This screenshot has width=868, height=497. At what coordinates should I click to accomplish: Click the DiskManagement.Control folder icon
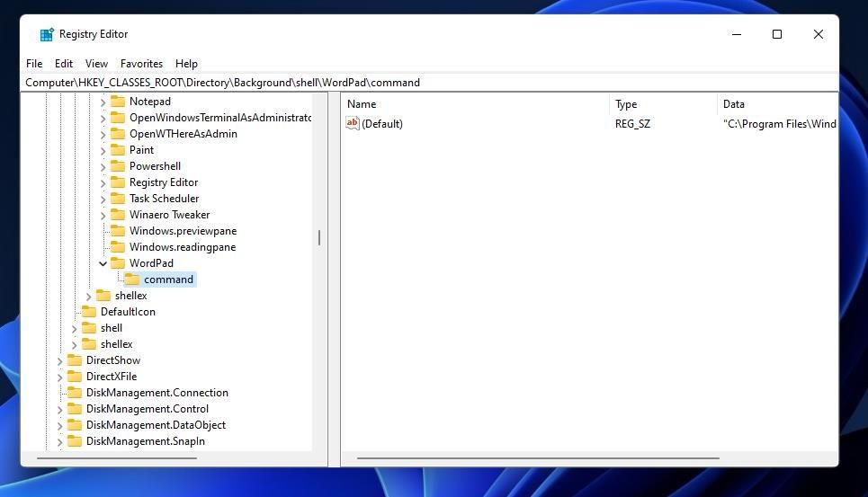(74, 409)
